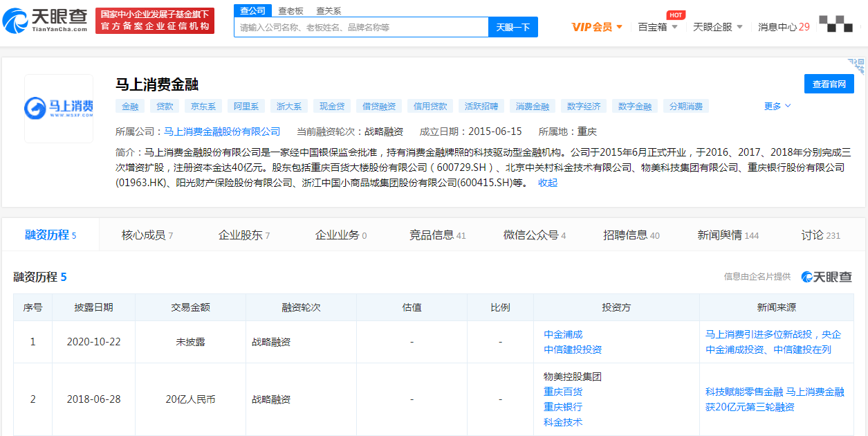Open investor link 中信建投投资
Screen dimensions: 868x436
click(x=573, y=349)
